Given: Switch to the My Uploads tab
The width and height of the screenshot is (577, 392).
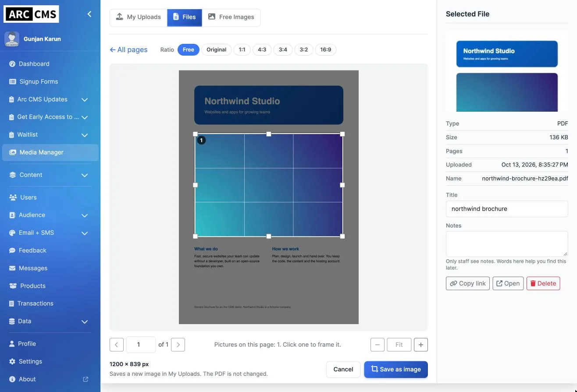Looking at the screenshot, I should click(x=139, y=18).
